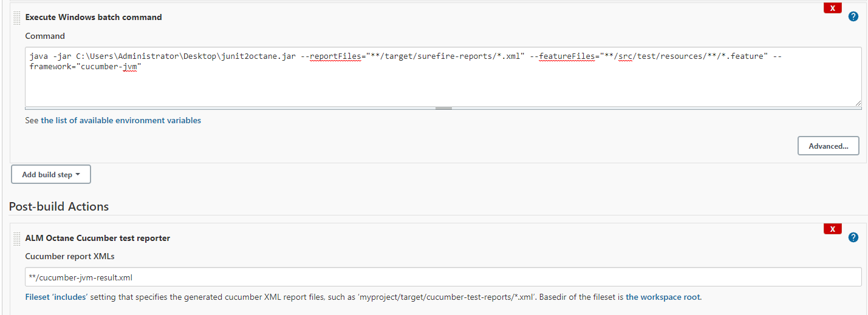Open help for Execute Windows batch command
The width and height of the screenshot is (868, 315).
tap(853, 16)
